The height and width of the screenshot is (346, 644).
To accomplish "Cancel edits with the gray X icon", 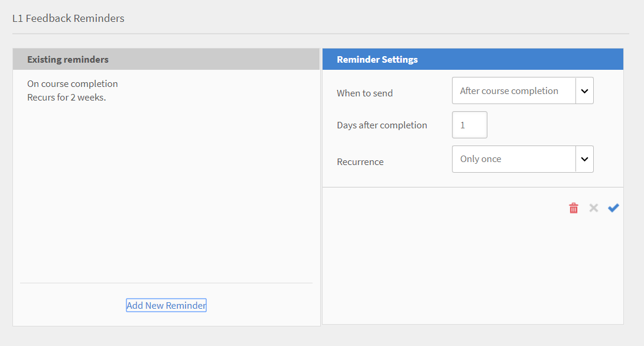I will [x=593, y=208].
